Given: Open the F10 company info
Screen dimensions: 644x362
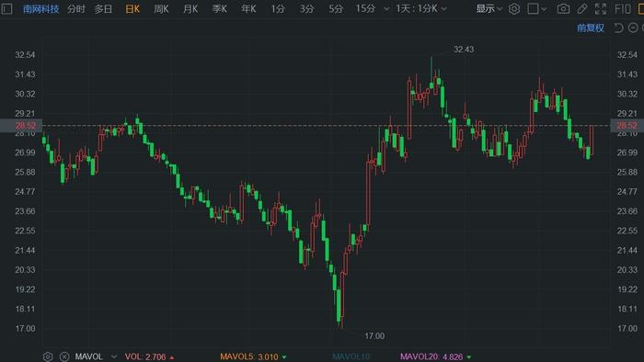Looking at the screenshot, I should 623,8.
